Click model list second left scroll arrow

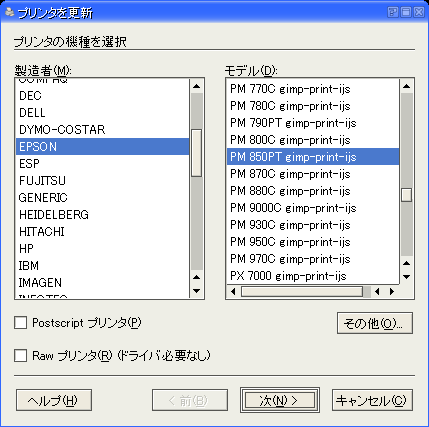pyautogui.click(x=377, y=292)
